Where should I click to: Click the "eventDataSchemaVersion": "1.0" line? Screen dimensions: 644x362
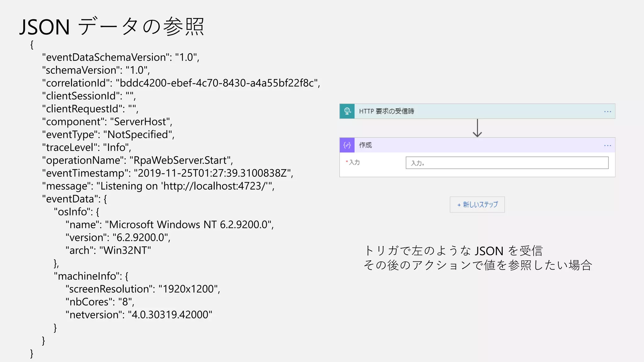pos(121,57)
